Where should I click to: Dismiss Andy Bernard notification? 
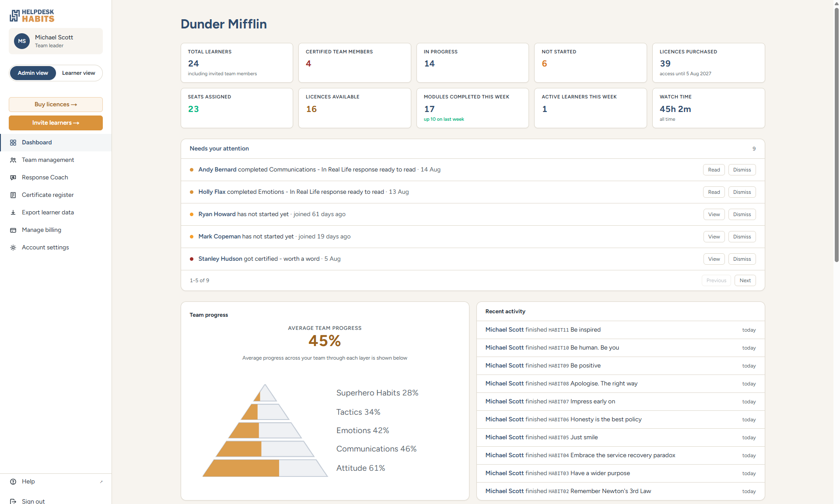pyautogui.click(x=742, y=170)
